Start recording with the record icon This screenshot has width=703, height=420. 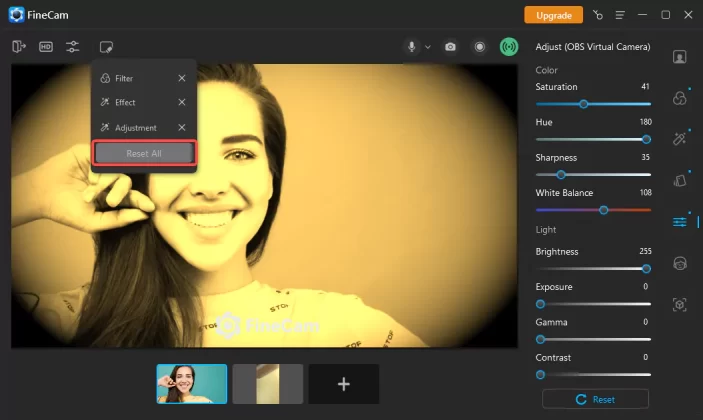pos(480,47)
